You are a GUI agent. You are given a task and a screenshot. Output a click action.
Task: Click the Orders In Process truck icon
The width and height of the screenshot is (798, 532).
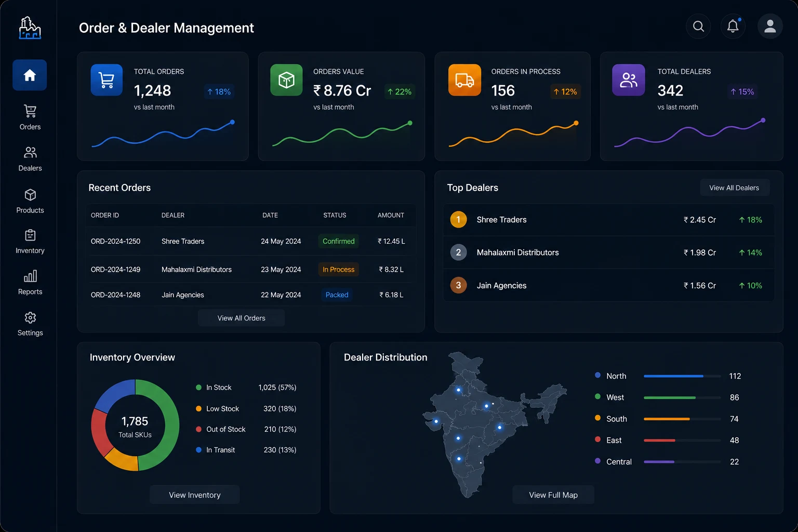click(x=464, y=80)
